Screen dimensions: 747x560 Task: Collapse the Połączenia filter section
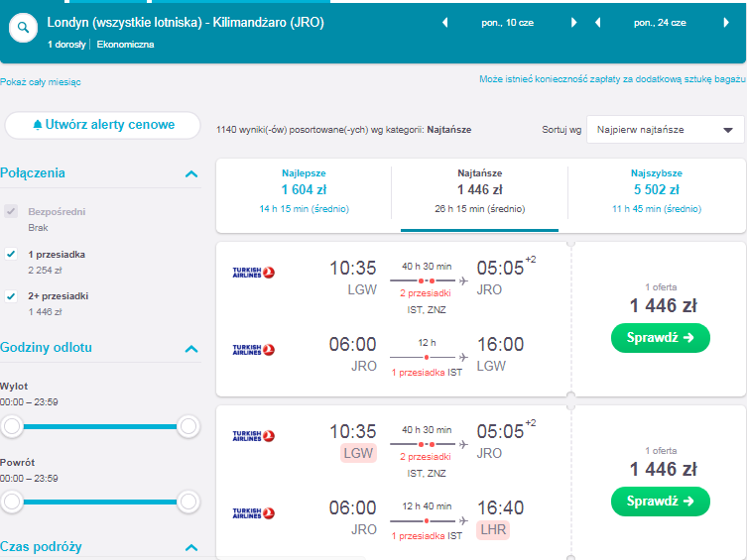tap(191, 173)
